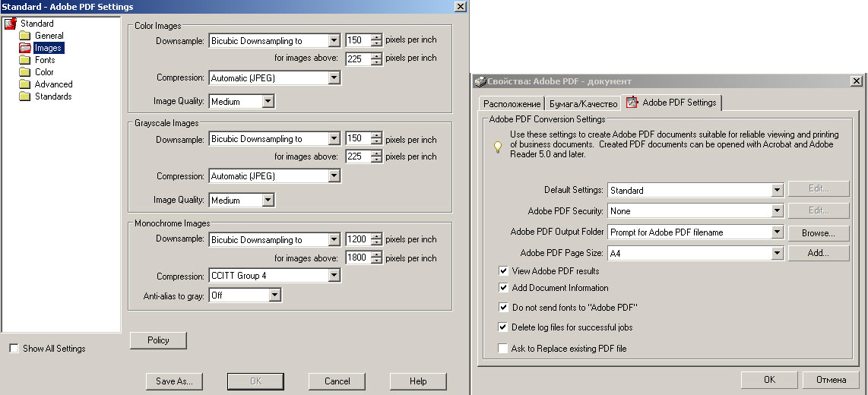
Task: Click the Save As... button
Action: click(174, 381)
